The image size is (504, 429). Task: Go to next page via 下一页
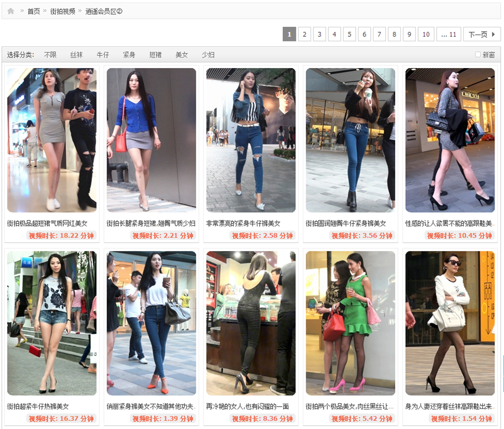tap(482, 35)
